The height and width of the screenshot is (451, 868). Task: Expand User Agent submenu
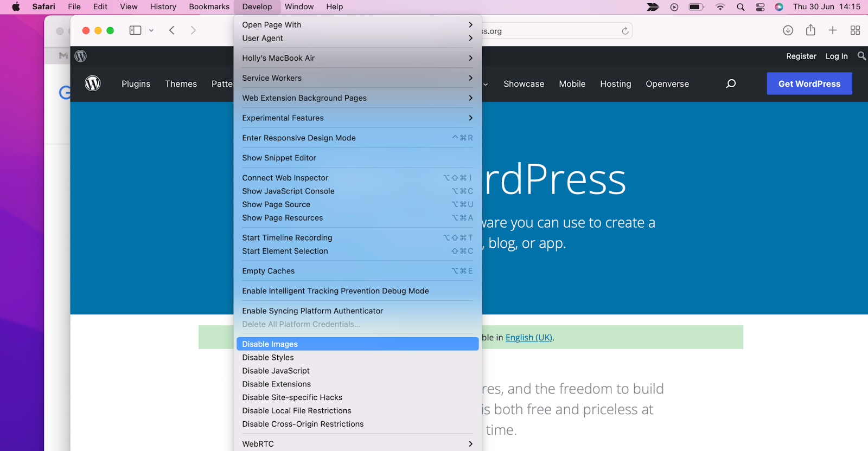pyautogui.click(x=358, y=38)
